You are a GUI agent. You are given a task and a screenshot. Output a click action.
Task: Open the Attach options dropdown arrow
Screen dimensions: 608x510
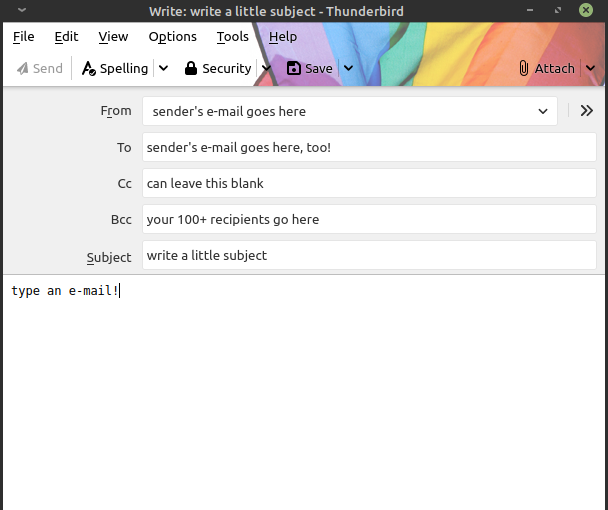pos(590,69)
